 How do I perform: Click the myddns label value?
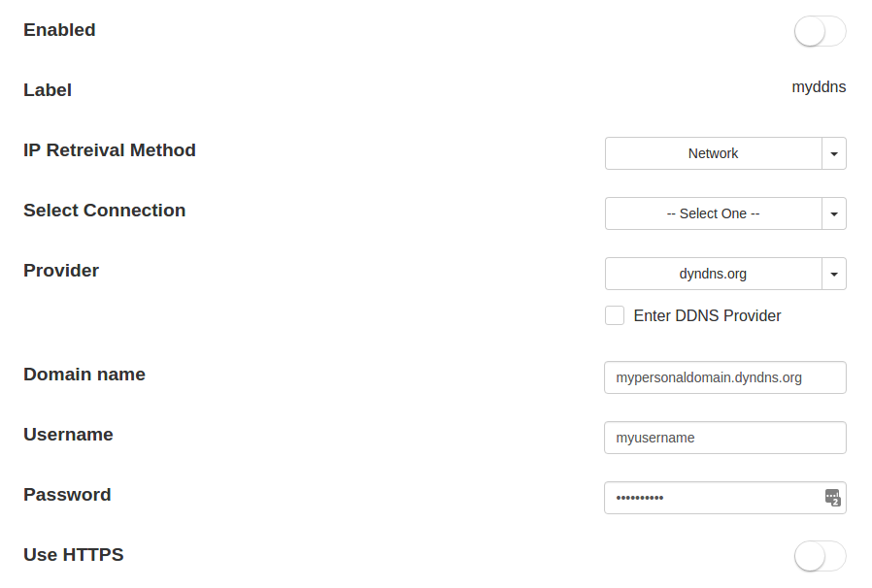pyautogui.click(x=819, y=87)
